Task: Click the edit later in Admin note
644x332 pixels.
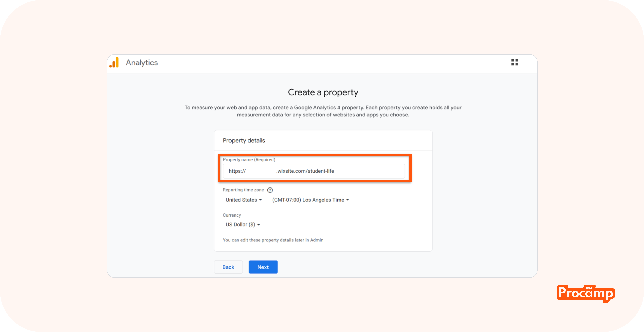Action: tap(273, 240)
